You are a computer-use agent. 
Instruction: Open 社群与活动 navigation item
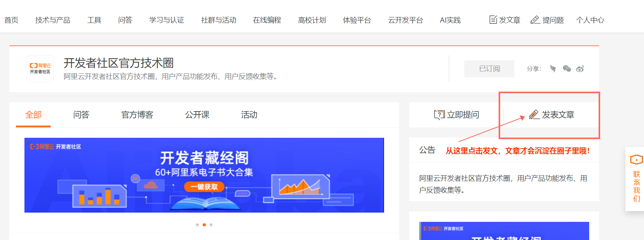218,20
